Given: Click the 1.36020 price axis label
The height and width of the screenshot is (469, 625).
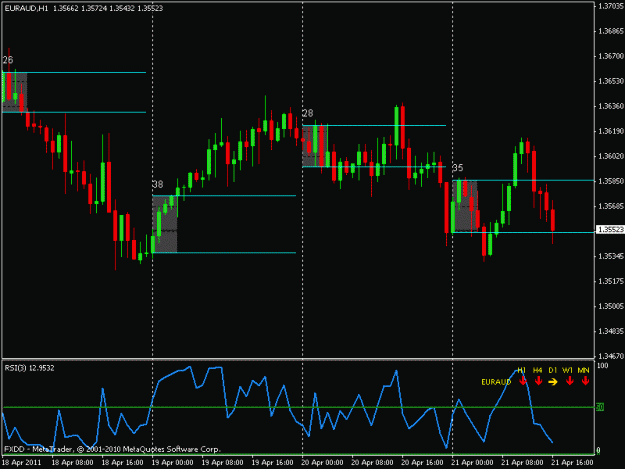Looking at the screenshot, I should pos(611,156).
